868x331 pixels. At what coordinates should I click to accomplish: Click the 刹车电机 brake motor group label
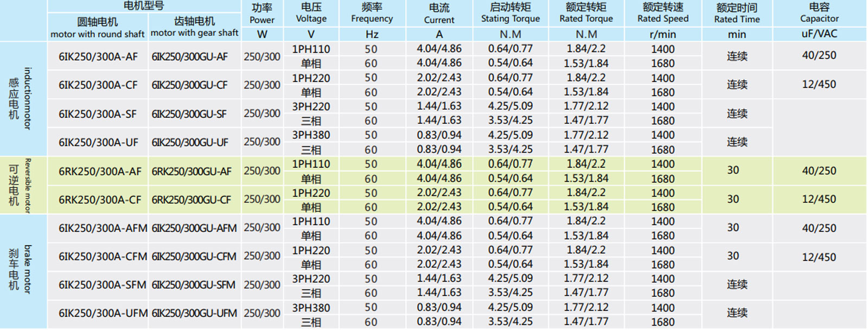20,270
